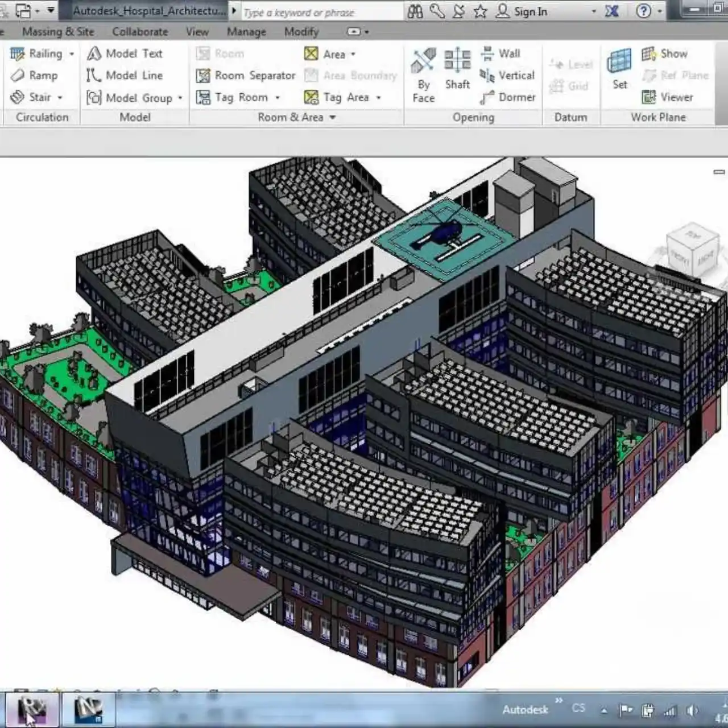Click the Model Line tool
Screen dimensions: 728x728
click(x=125, y=75)
